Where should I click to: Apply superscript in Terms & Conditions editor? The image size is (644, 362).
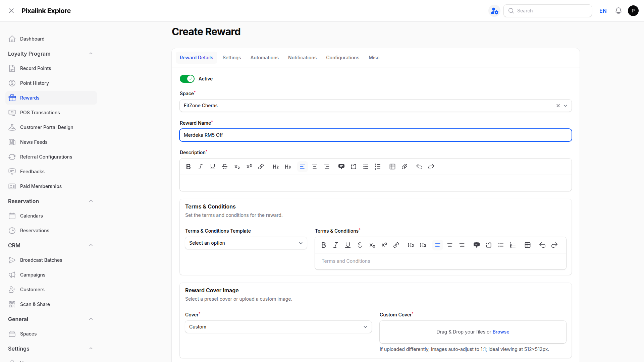point(384,245)
